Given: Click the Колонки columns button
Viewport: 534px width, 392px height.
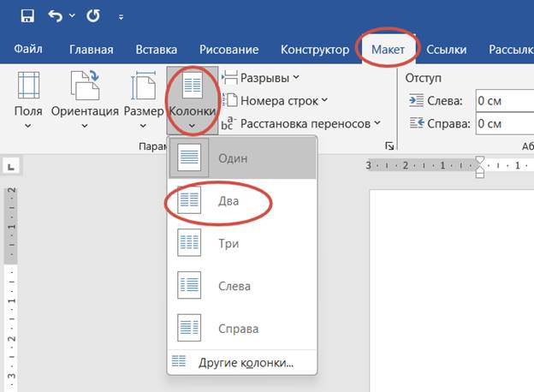Looking at the screenshot, I should tap(192, 99).
